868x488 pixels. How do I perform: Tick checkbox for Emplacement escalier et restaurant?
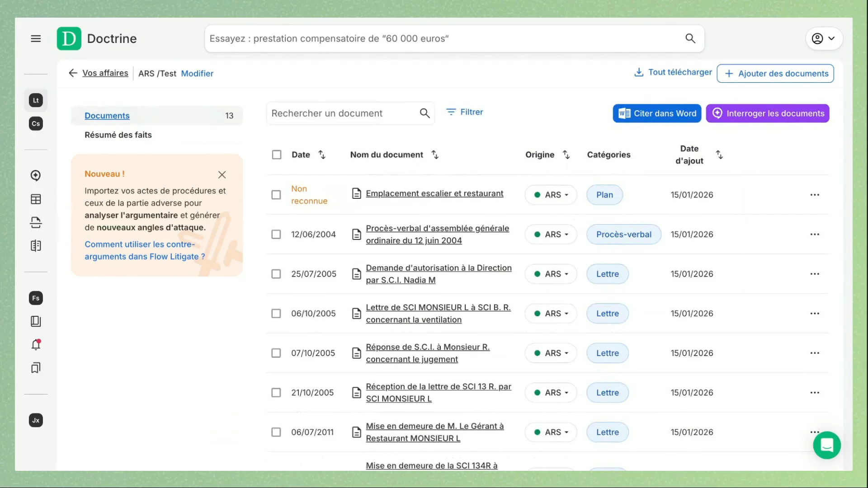tap(276, 195)
